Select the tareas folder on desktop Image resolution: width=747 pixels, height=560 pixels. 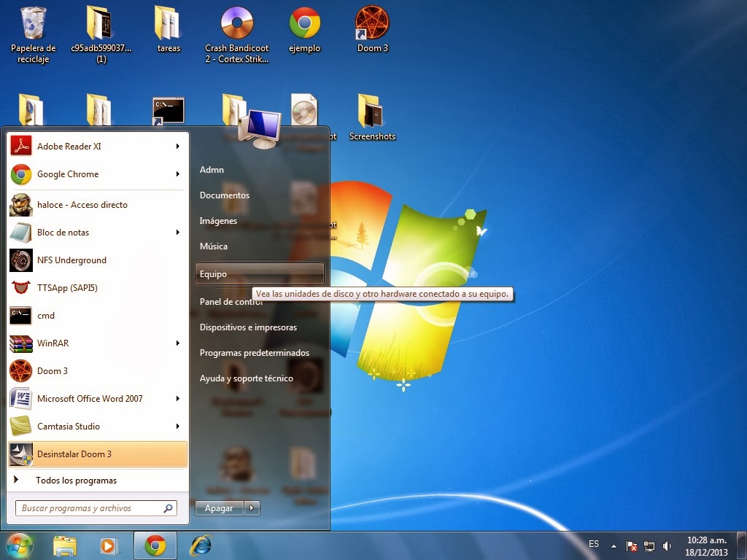(x=169, y=29)
